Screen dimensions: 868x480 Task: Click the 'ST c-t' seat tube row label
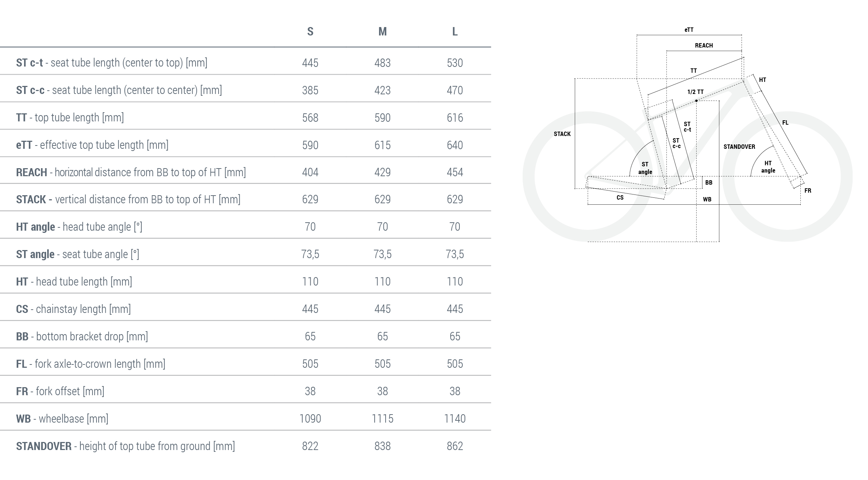(111, 63)
